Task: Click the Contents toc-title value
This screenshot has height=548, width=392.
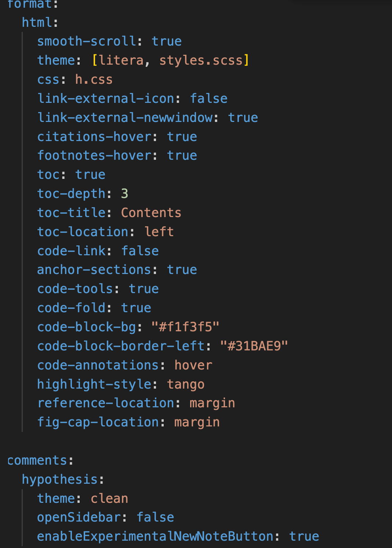Action: tap(151, 213)
